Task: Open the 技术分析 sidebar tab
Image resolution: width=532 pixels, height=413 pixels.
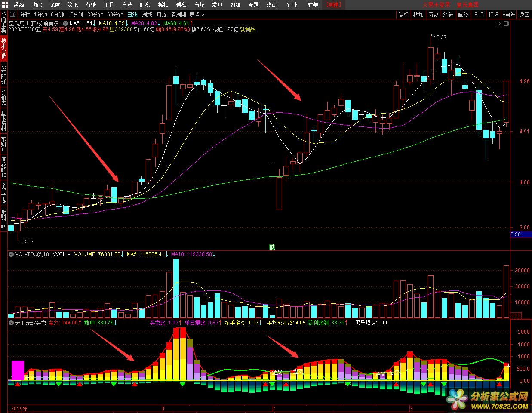Action: (3, 49)
